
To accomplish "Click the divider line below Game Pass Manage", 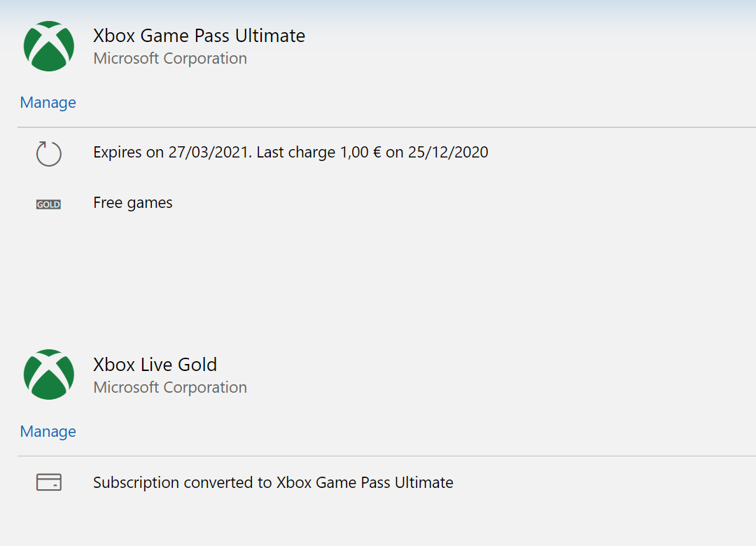I will [x=386, y=127].
